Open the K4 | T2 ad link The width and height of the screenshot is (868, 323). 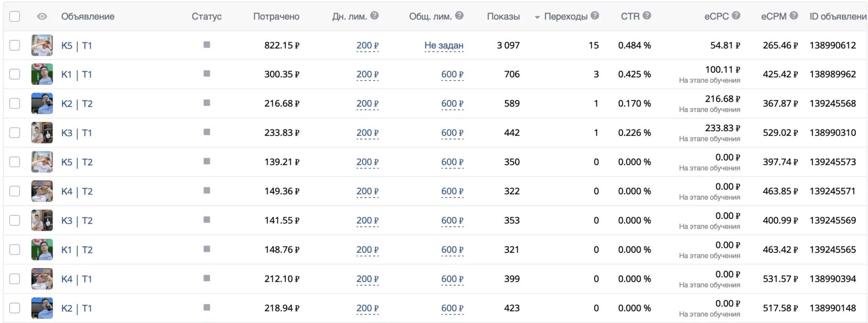tap(77, 191)
